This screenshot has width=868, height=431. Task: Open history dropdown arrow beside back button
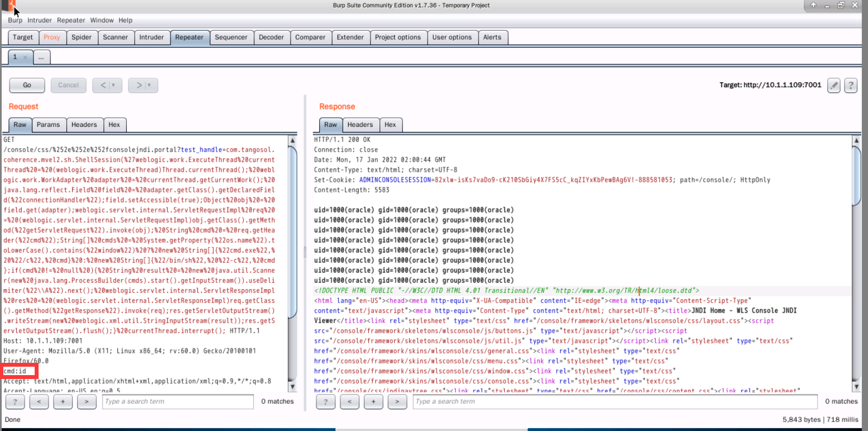[114, 85]
